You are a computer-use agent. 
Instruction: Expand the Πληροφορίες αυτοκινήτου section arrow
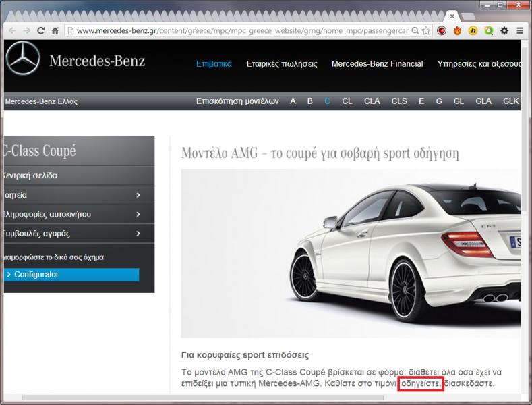click(138, 214)
